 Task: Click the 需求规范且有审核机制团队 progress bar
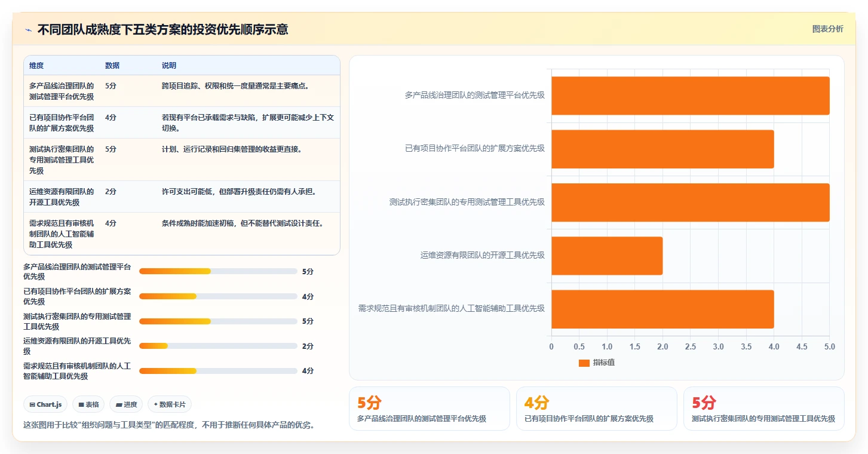click(218, 371)
